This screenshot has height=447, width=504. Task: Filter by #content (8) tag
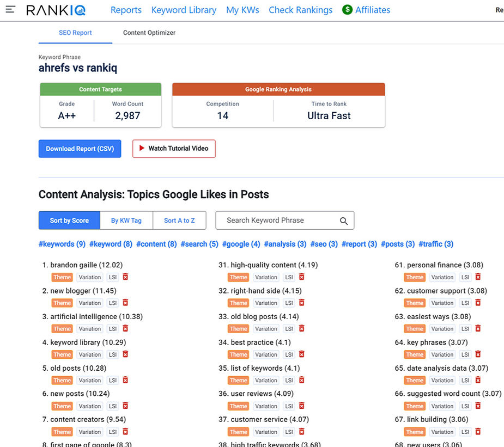tap(156, 244)
